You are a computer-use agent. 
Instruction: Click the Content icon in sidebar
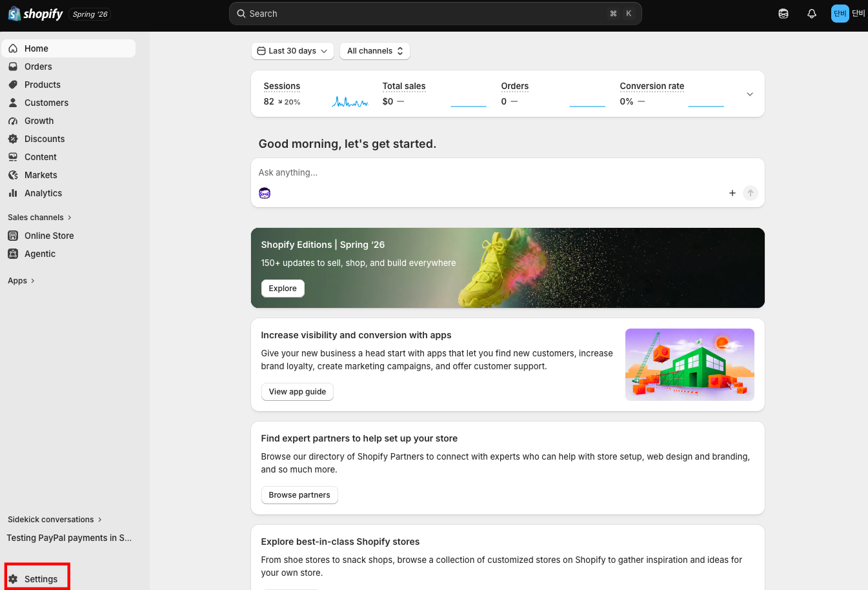point(13,157)
